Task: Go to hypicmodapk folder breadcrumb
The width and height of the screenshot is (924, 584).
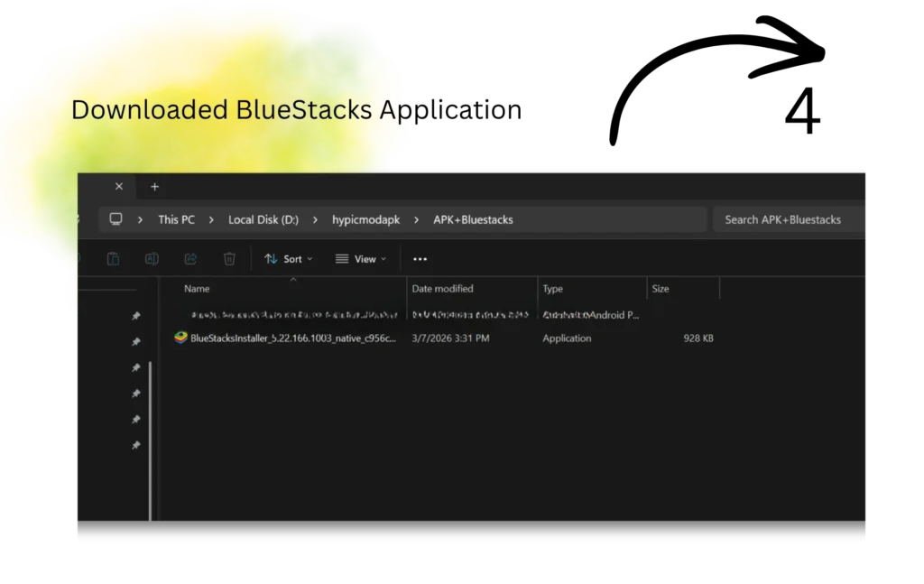Action: (366, 220)
